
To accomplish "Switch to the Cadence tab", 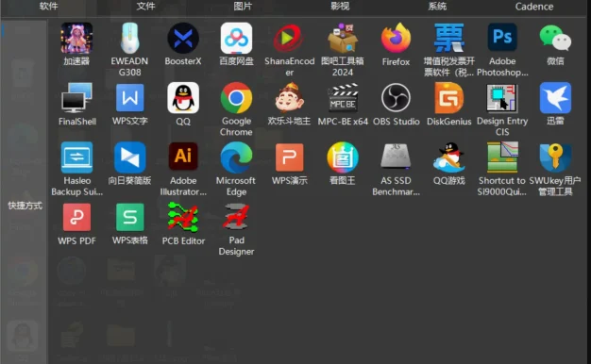I will 534,7.
